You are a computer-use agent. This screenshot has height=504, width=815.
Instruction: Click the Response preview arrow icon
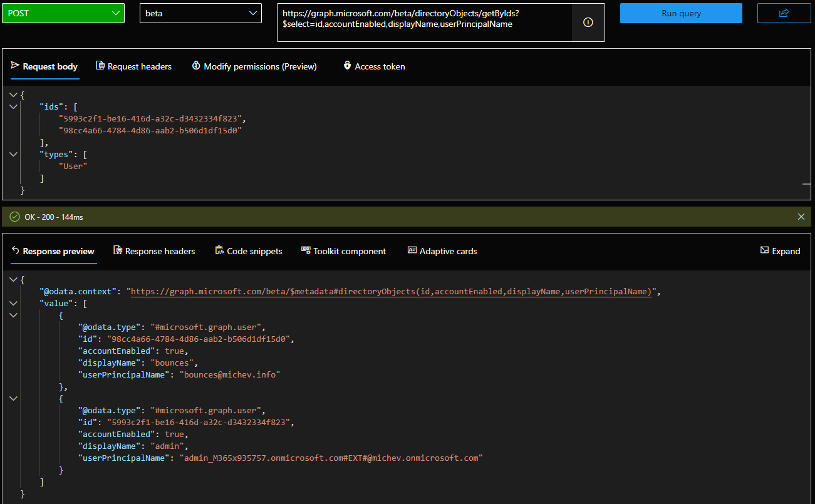tap(16, 250)
